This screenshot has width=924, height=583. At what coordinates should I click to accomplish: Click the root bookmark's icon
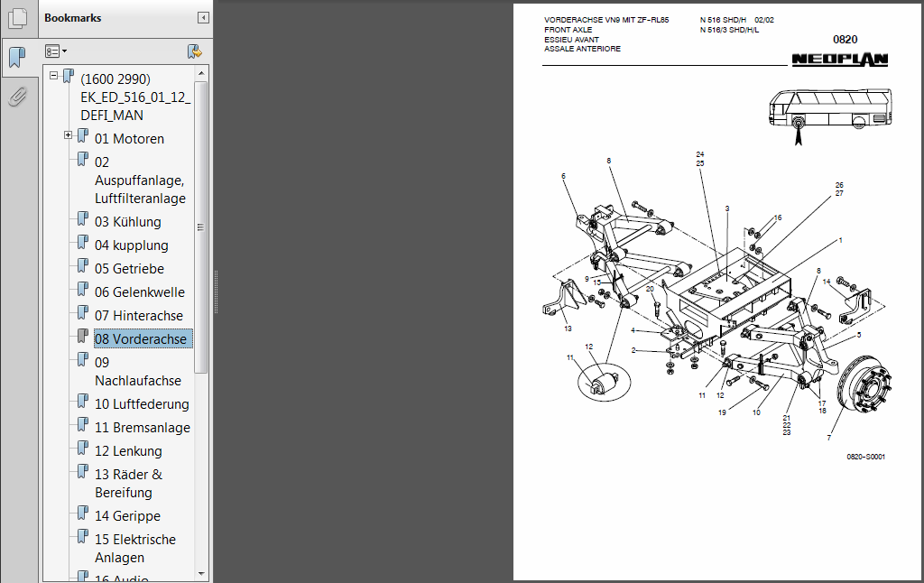tap(69, 76)
